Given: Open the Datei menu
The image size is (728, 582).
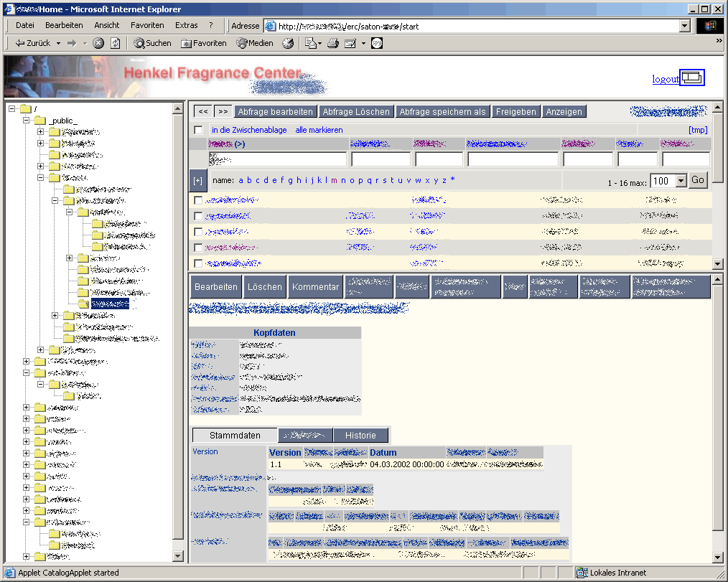Looking at the screenshot, I should point(25,25).
